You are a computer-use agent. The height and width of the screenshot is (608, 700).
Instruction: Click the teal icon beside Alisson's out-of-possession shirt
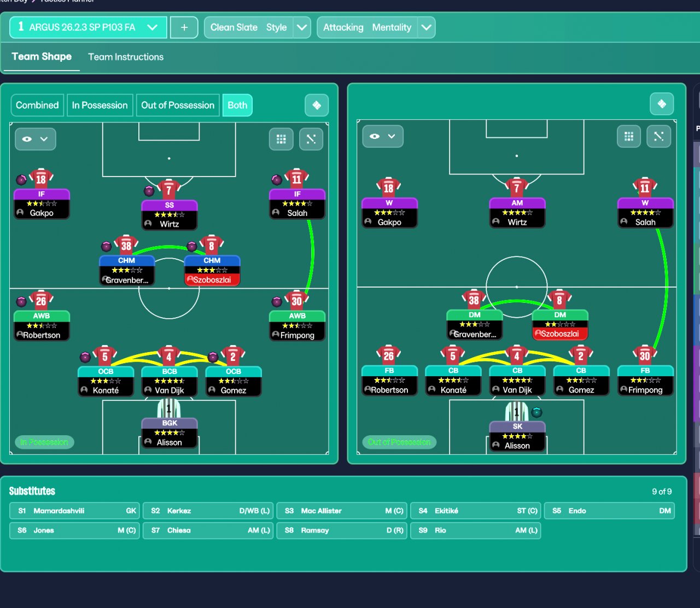tap(536, 412)
